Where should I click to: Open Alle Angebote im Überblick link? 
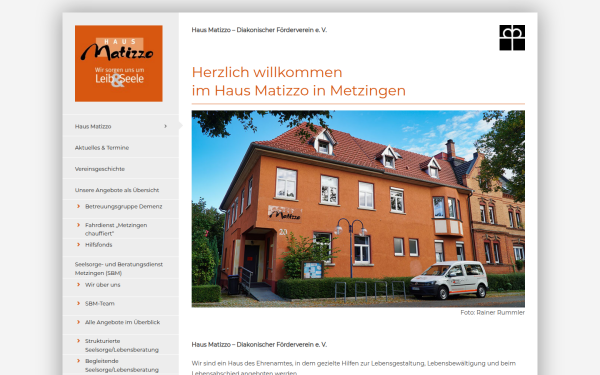(x=122, y=322)
